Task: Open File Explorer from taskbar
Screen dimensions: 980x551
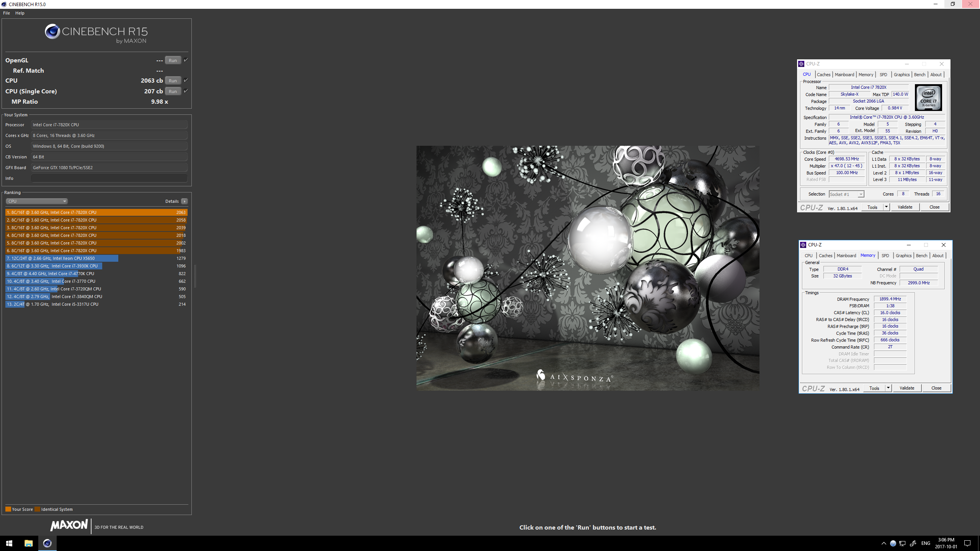Action: coord(29,543)
